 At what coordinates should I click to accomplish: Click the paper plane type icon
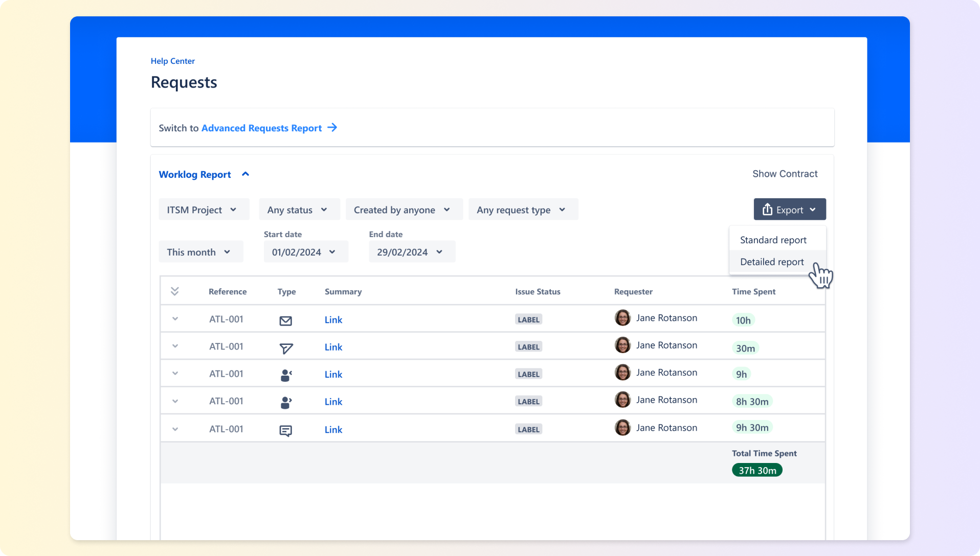click(x=286, y=348)
